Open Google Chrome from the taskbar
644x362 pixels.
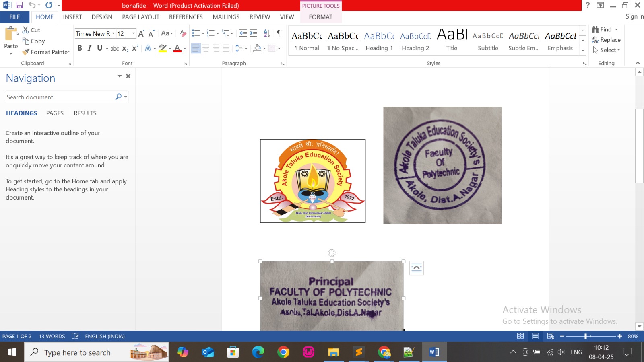click(283, 352)
